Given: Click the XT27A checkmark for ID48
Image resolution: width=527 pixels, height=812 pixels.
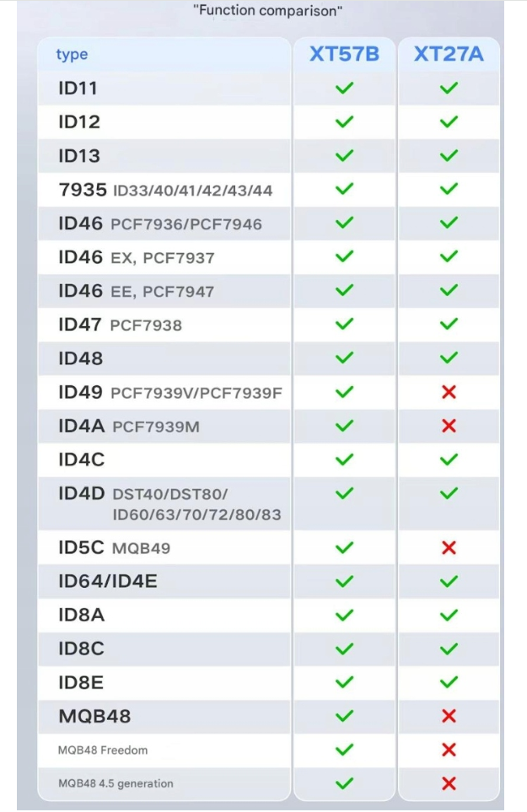Looking at the screenshot, I should click(x=449, y=358).
